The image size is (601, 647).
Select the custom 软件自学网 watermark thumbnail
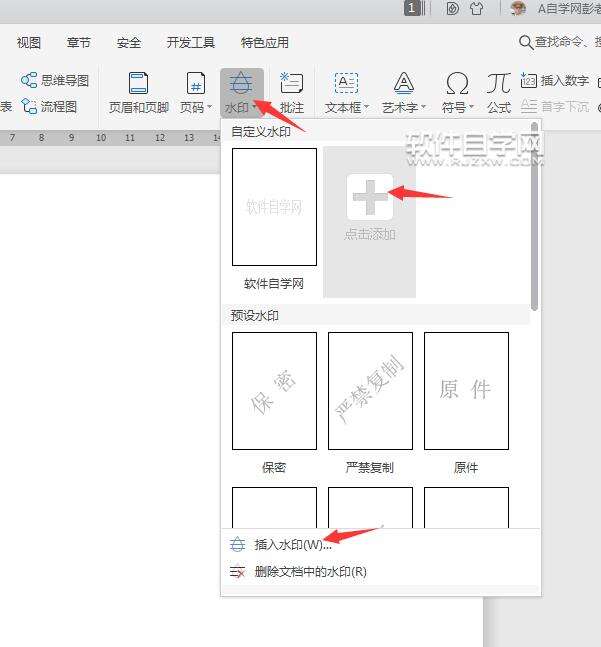274,207
